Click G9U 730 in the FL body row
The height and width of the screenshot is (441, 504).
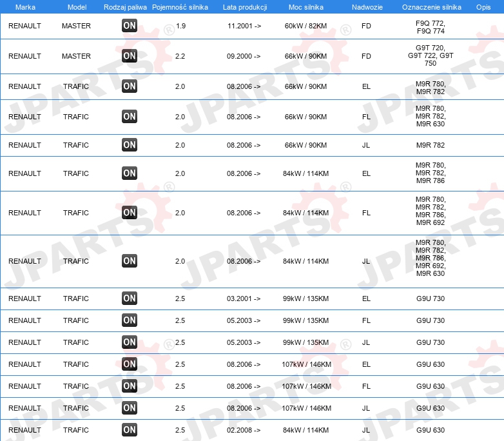click(431, 320)
